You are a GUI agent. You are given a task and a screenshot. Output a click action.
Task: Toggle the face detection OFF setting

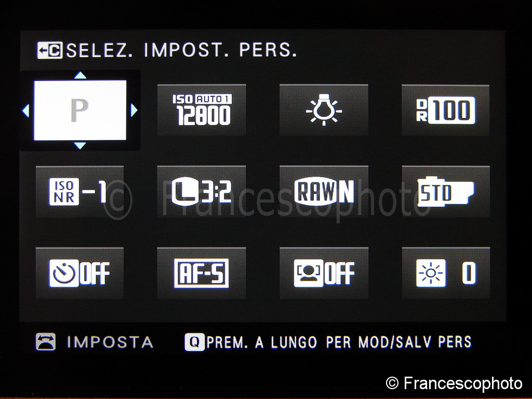pyautogui.click(x=324, y=273)
